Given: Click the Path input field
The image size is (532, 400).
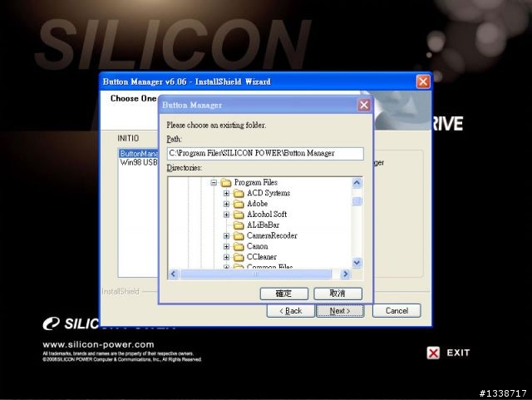Looking at the screenshot, I should [265, 154].
